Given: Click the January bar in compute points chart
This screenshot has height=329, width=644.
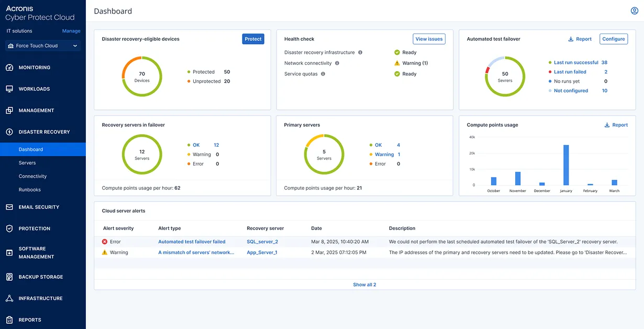Looking at the screenshot, I should click(x=566, y=165).
